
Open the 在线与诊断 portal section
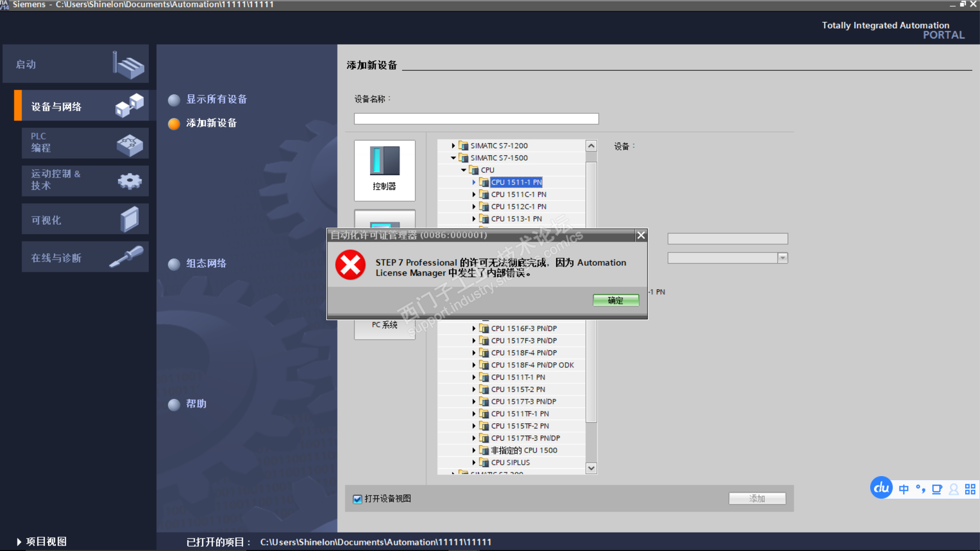tap(85, 257)
